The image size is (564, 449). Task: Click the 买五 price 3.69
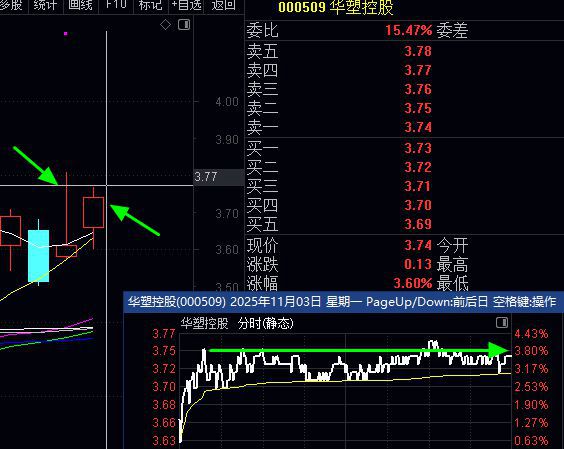(x=418, y=224)
